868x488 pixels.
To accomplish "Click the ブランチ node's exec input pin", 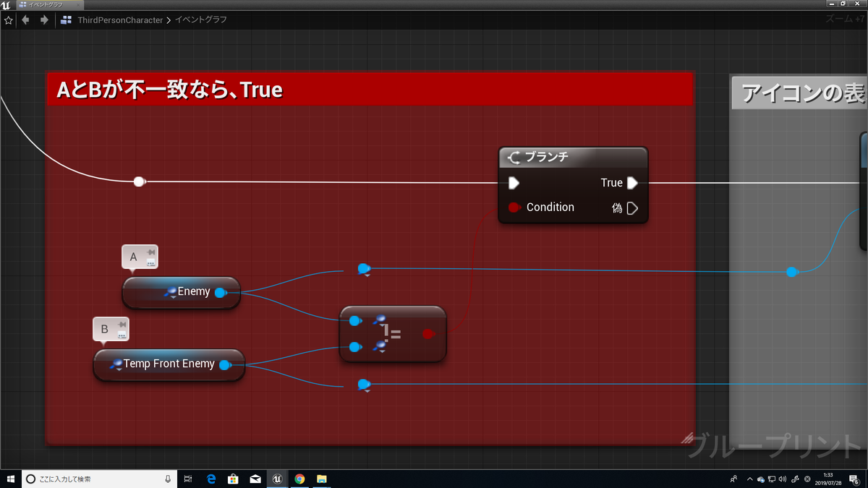I will coord(514,183).
